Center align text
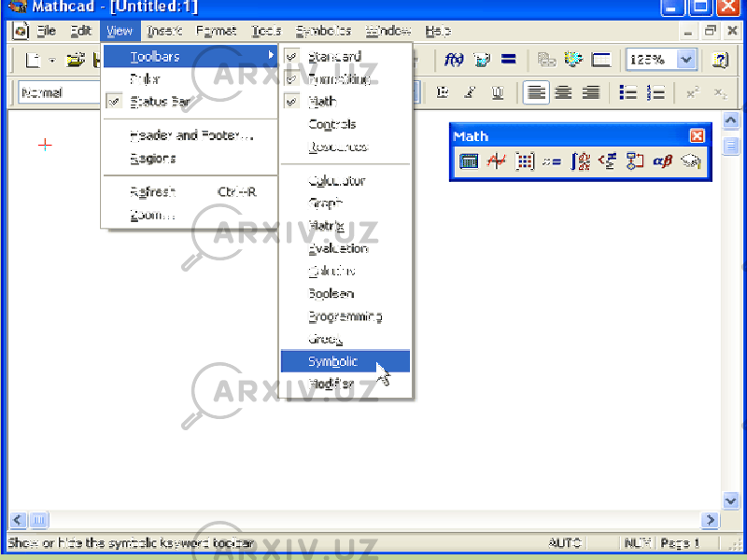The height and width of the screenshot is (560, 747). (x=564, y=92)
